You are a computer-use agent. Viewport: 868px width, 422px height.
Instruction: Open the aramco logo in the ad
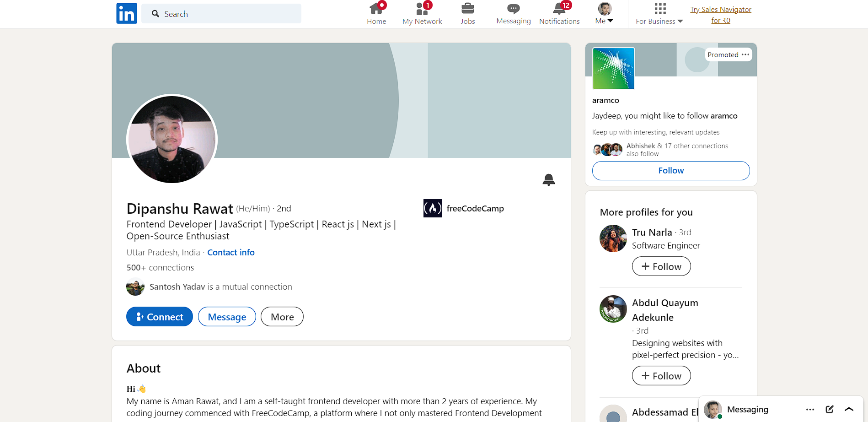613,68
